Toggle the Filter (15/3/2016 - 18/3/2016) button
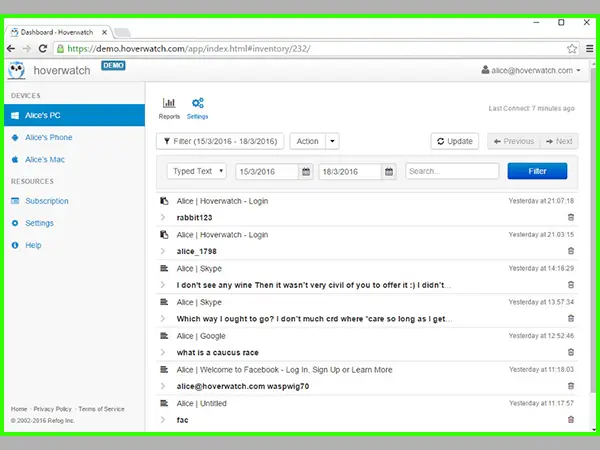Screen dimensions: 600x450 (220, 141)
